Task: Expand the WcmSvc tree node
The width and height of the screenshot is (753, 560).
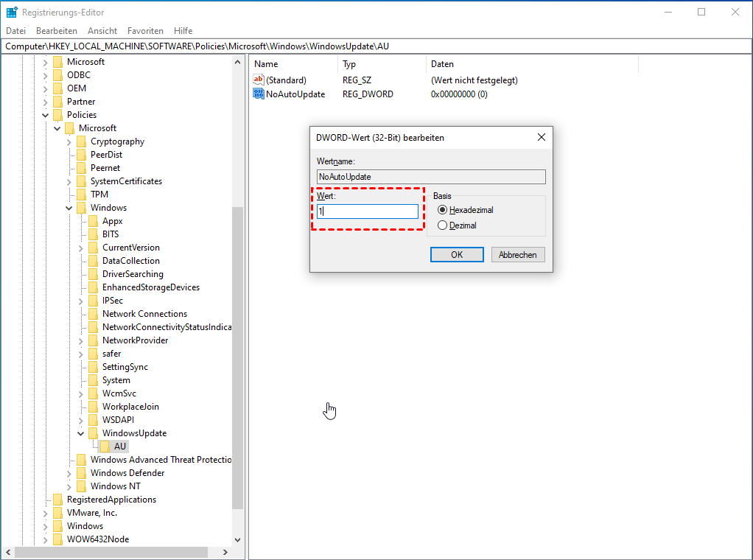Action: pyautogui.click(x=81, y=393)
